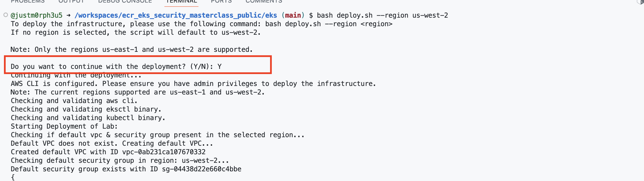
Task: Click the bash terminal icon at top right
Action: click(641, 2)
